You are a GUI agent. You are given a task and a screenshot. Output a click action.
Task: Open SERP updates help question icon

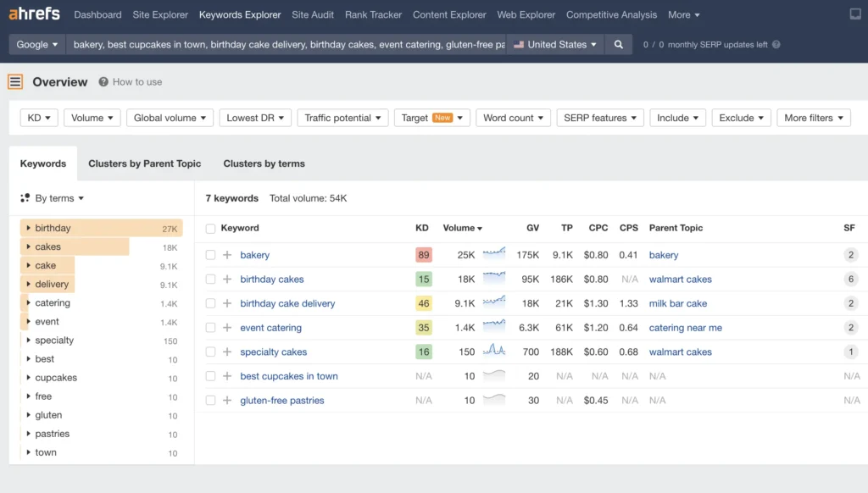[776, 44]
